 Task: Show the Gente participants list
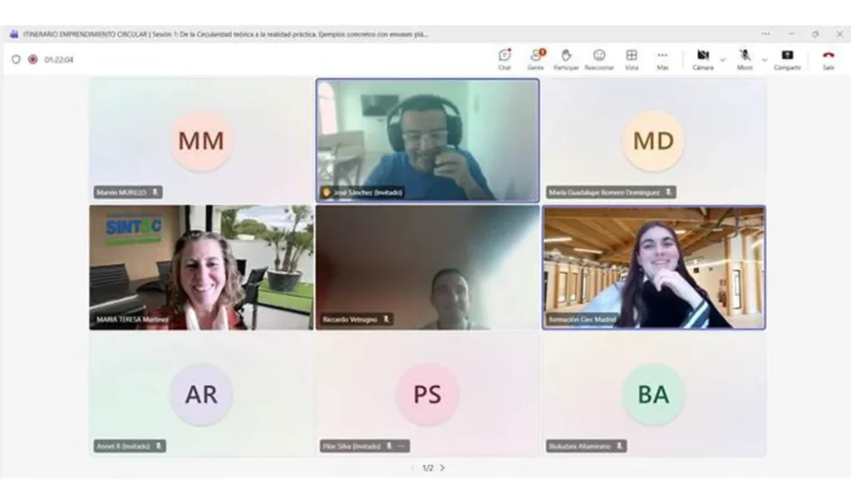[x=536, y=58]
